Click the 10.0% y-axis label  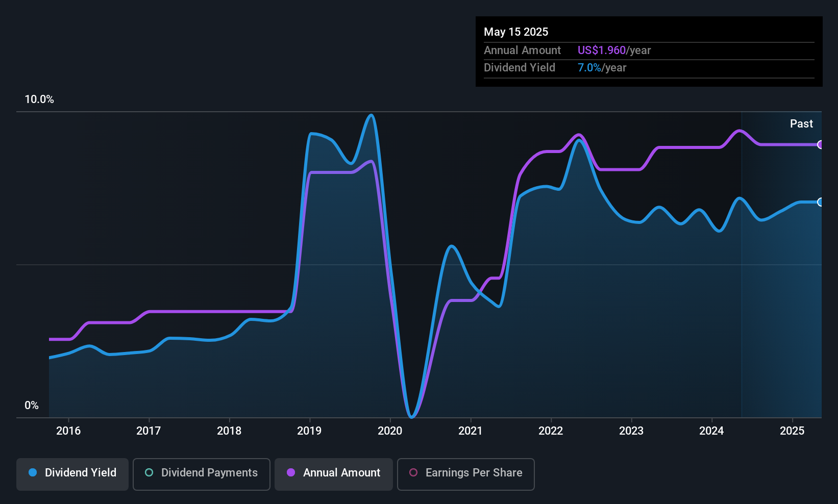click(39, 99)
